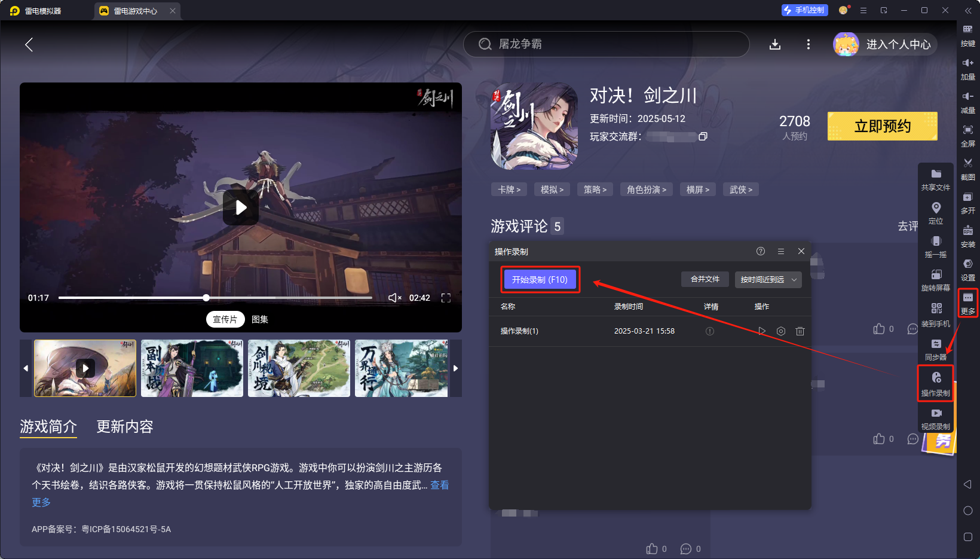Open the 更新内容 tab

pyautogui.click(x=125, y=427)
